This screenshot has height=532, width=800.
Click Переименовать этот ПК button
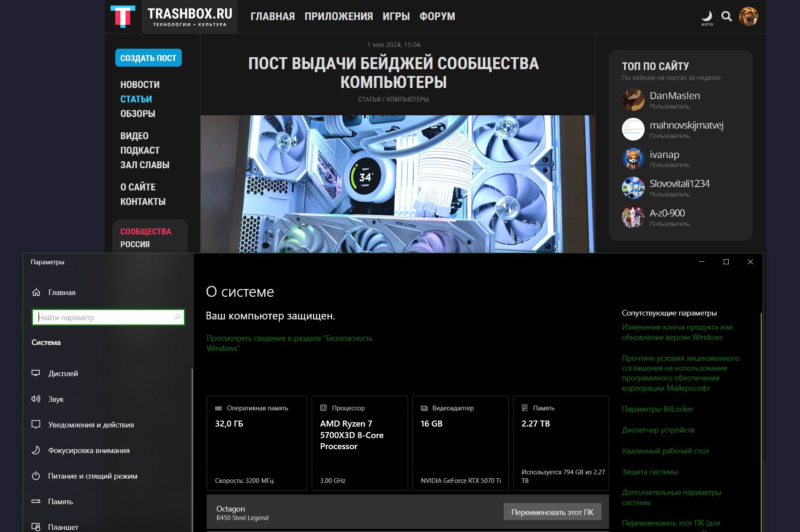[x=552, y=512]
